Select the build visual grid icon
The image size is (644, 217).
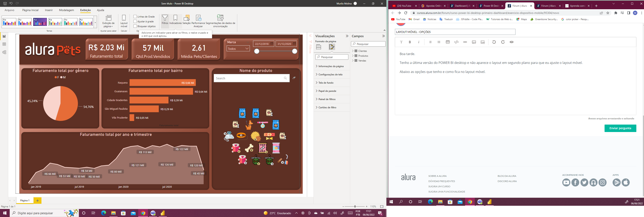pos(319,47)
